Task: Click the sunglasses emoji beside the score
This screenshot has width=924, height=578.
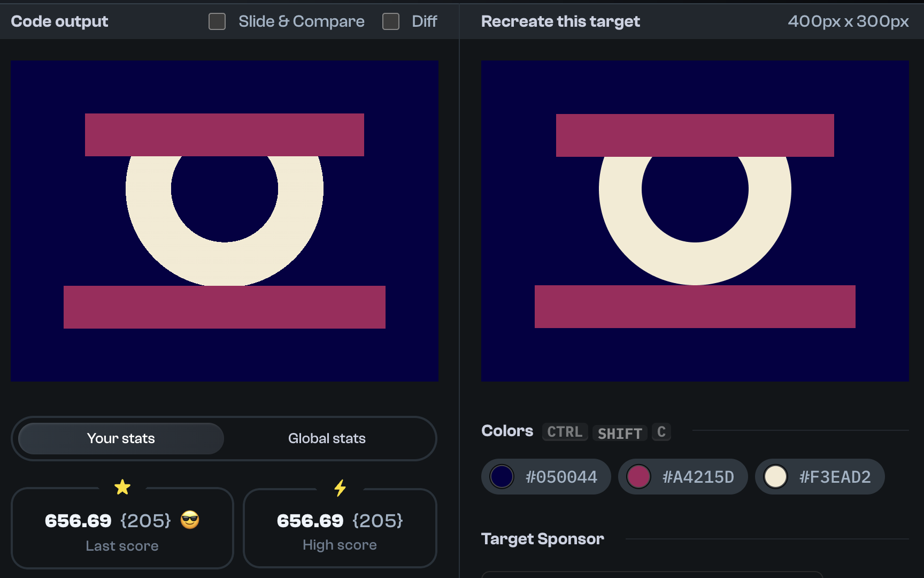Action: (x=190, y=520)
